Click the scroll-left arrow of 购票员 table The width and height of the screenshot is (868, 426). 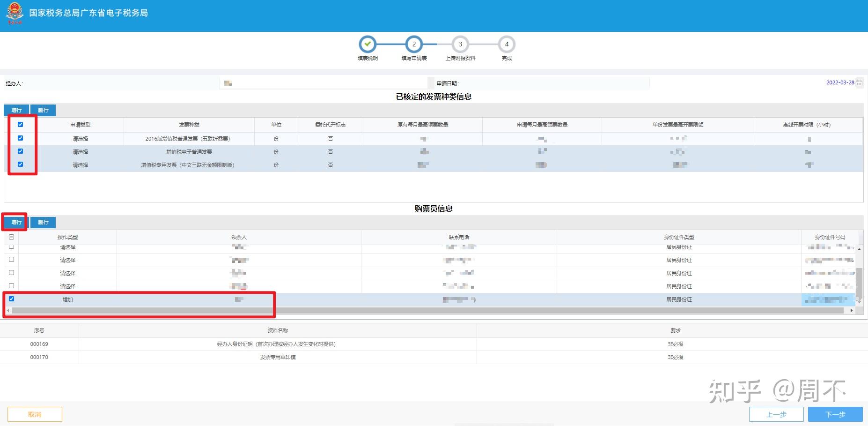coord(8,310)
